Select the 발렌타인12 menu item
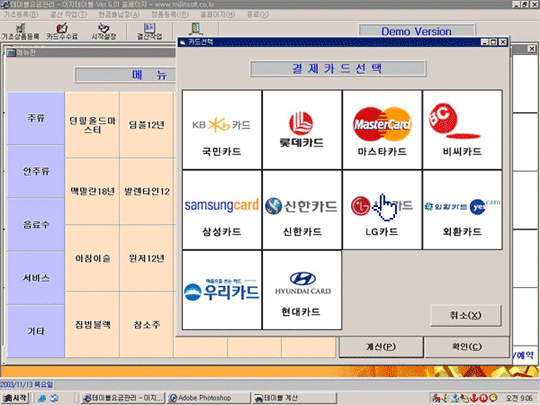The image size is (540, 405). tap(147, 191)
